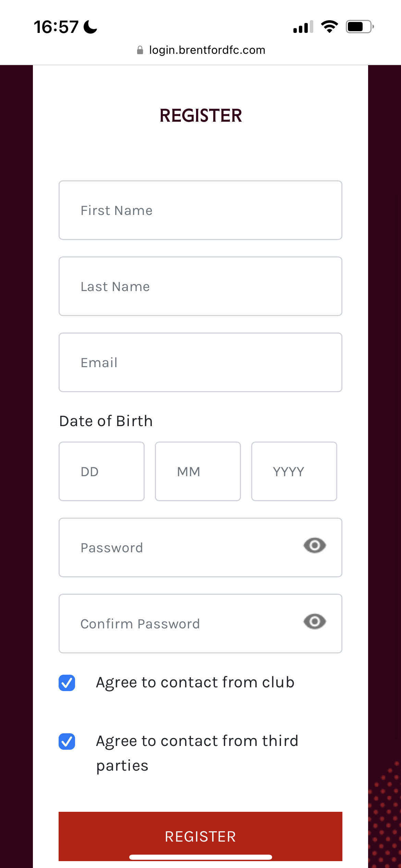
Task: Select the MM month of birth box
Action: point(198,471)
